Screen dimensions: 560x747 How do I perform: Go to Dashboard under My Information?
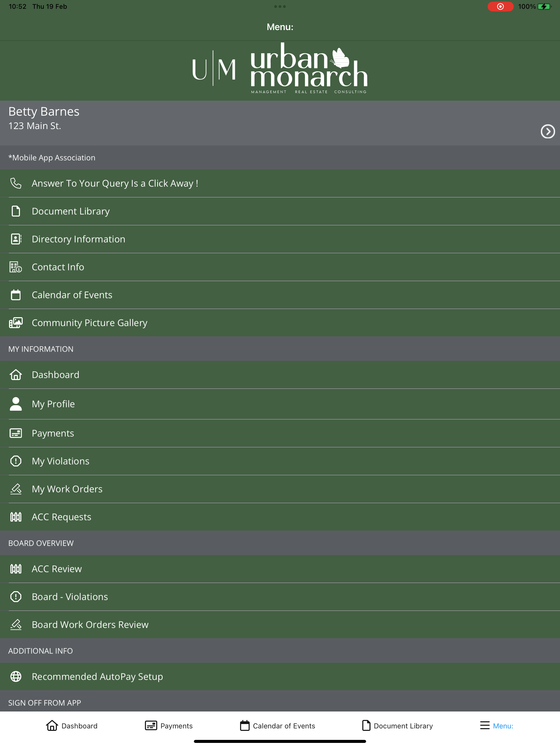coord(280,375)
